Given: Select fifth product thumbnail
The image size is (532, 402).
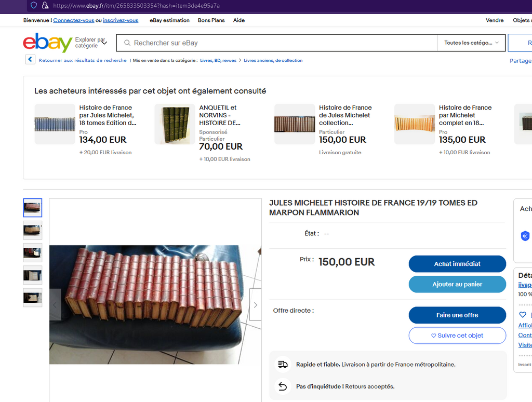Looking at the screenshot, I should click(x=33, y=298).
